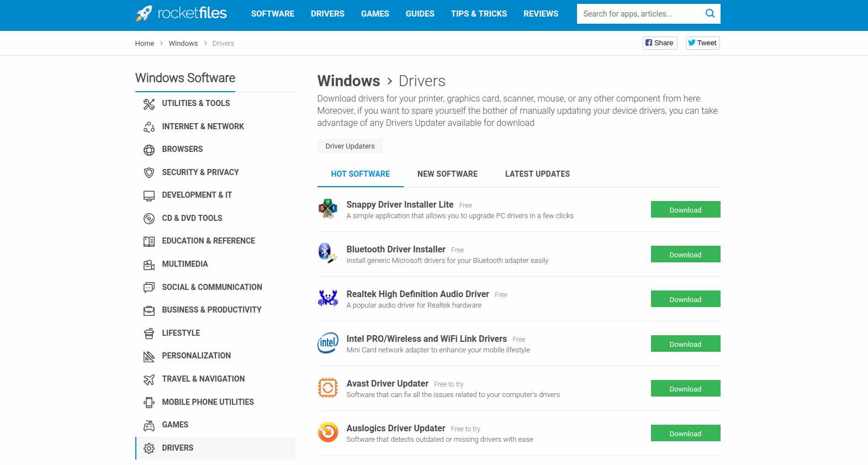Open MULTIMEDIA category label
Screen dimensions: 868x465
click(x=185, y=264)
